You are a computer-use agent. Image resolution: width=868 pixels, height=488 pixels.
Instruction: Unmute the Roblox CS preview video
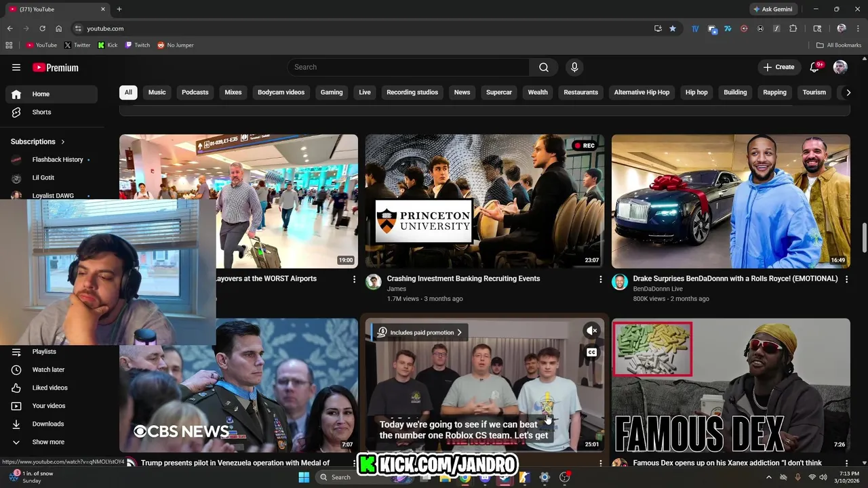tap(592, 331)
